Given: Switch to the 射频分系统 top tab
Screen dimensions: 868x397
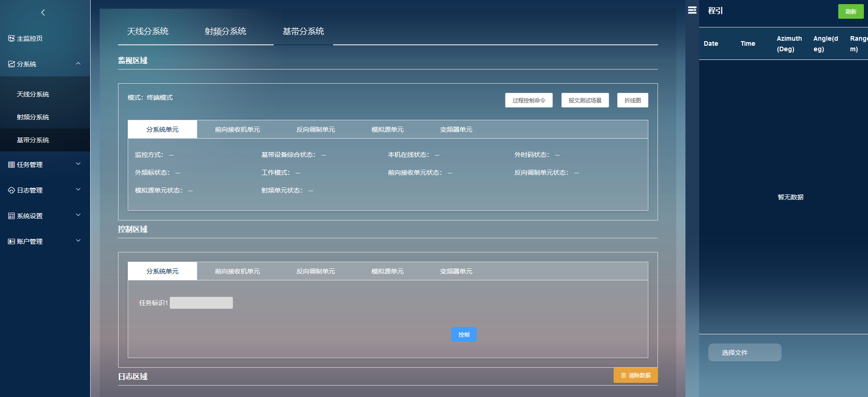Looking at the screenshot, I should (x=226, y=31).
